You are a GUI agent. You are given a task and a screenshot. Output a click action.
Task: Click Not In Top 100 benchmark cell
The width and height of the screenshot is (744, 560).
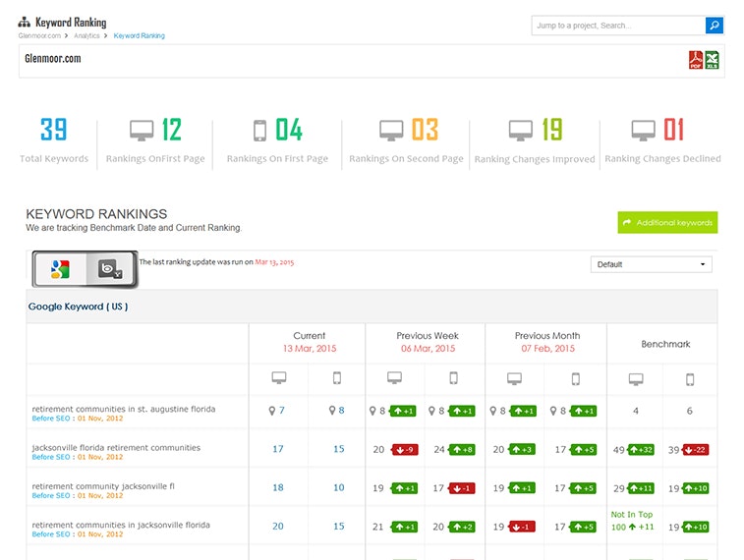click(x=632, y=521)
